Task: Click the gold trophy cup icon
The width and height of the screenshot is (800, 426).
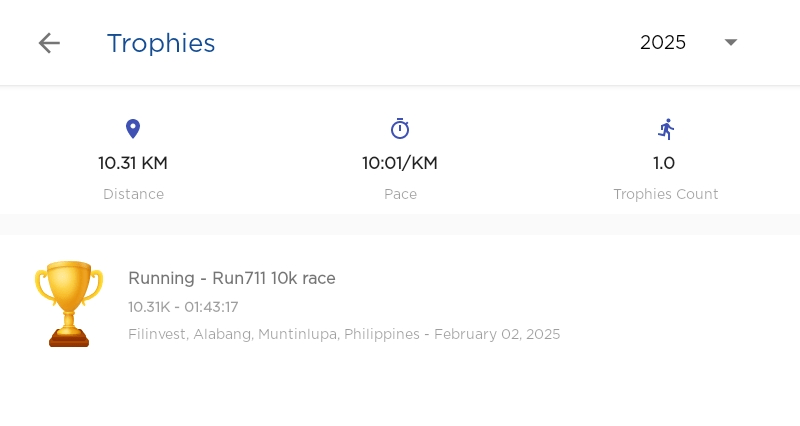Action: click(x=69, y=304)
